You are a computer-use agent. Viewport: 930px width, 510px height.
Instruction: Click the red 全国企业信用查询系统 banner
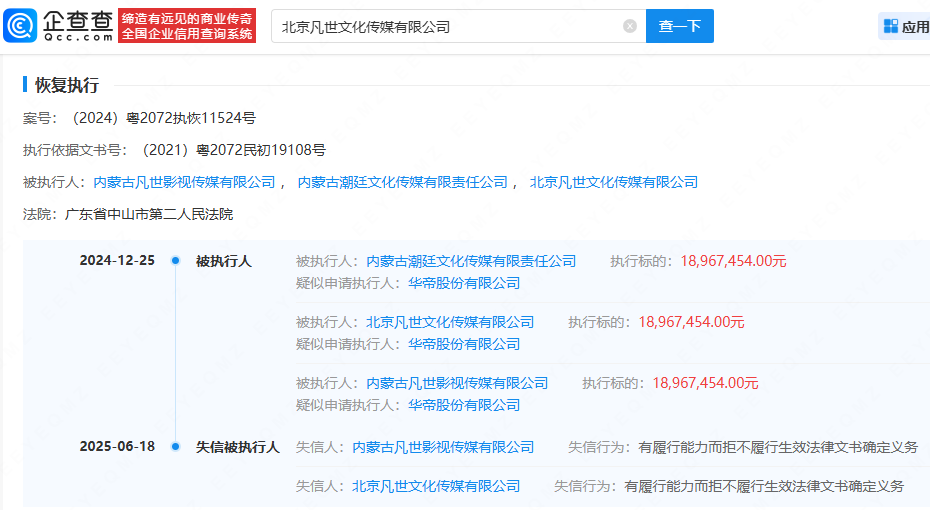click(187, 26)
